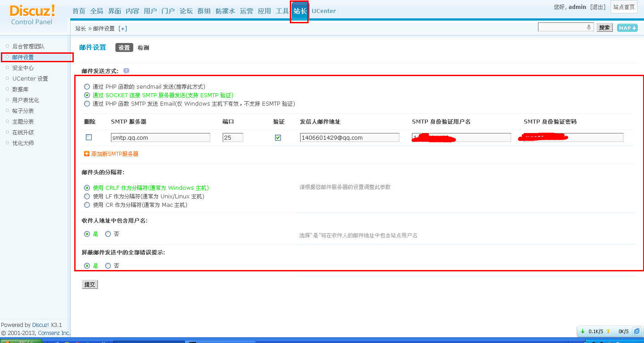Select 是 under 屏蔽邮件发送中的全部错误提示

point(87,266)
